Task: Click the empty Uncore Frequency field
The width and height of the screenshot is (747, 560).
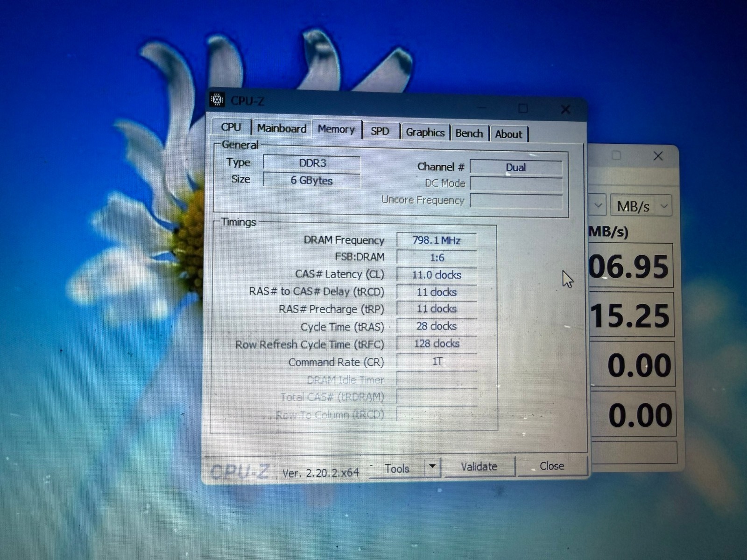Action: tap(516, 201)
